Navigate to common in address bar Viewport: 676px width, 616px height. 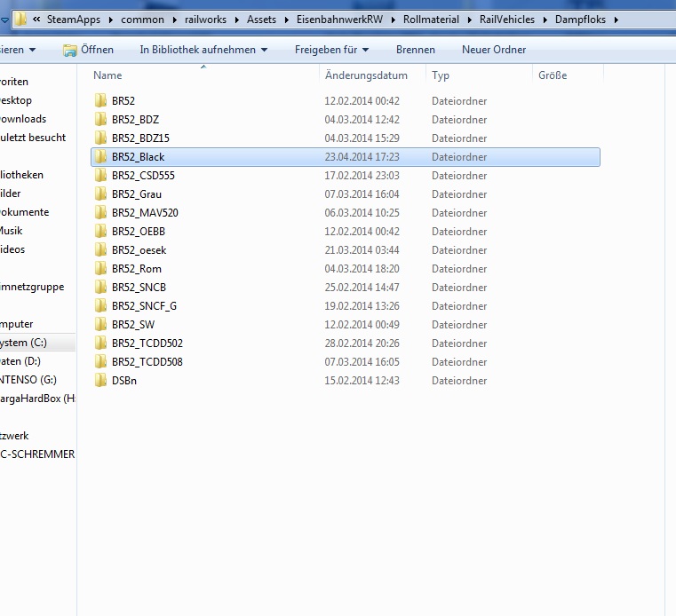(142, 20)
